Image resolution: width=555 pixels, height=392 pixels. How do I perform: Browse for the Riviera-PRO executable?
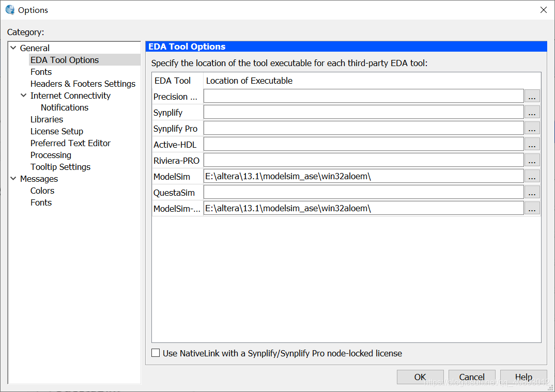click(532, 160)
